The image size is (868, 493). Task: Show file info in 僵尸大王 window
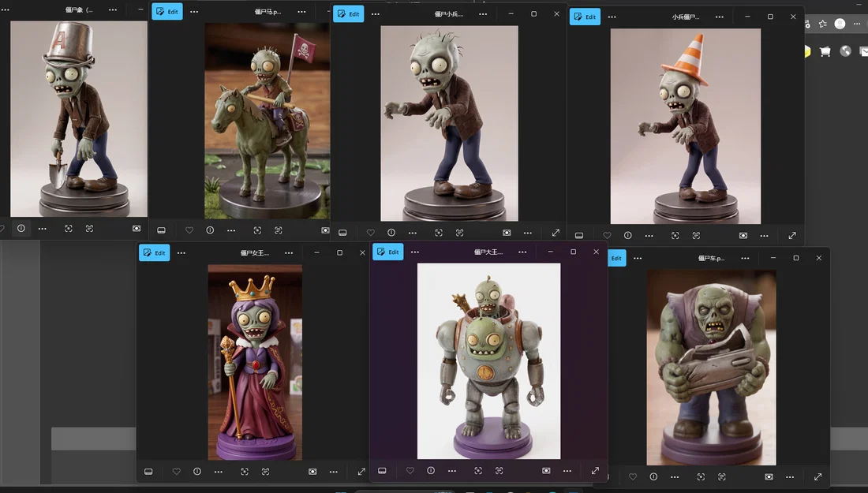click(431, 471)
